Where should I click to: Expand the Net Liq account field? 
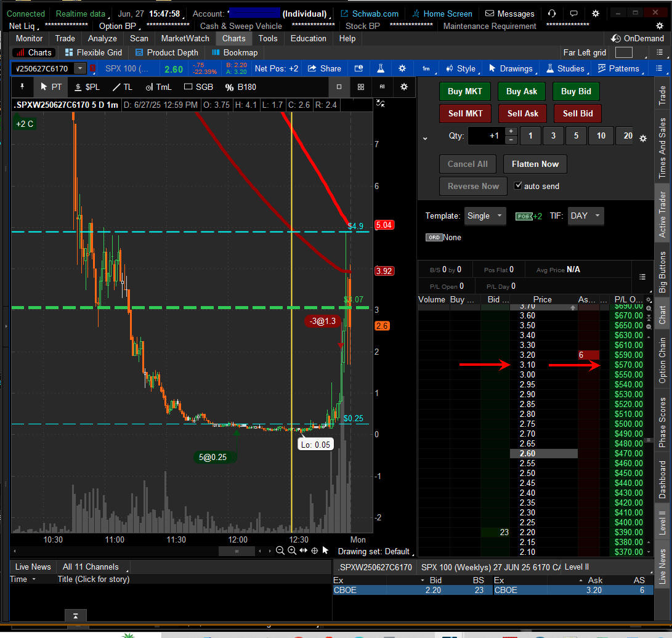(23, 26)
